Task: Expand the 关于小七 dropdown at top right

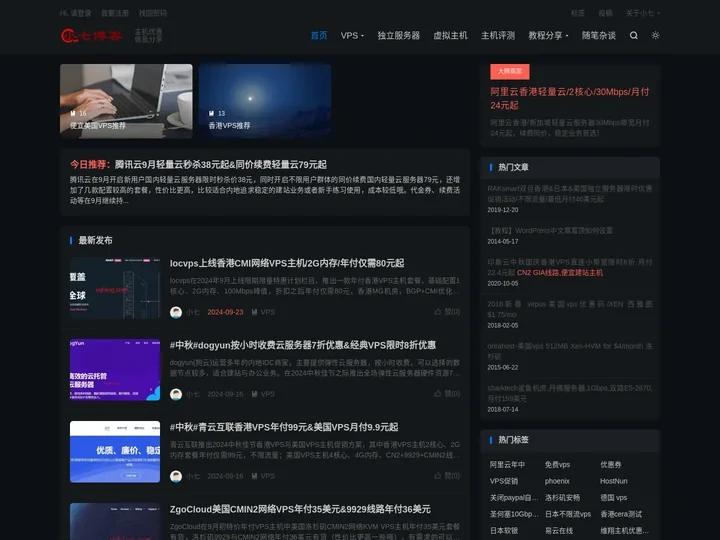Action: click(642, 13)
